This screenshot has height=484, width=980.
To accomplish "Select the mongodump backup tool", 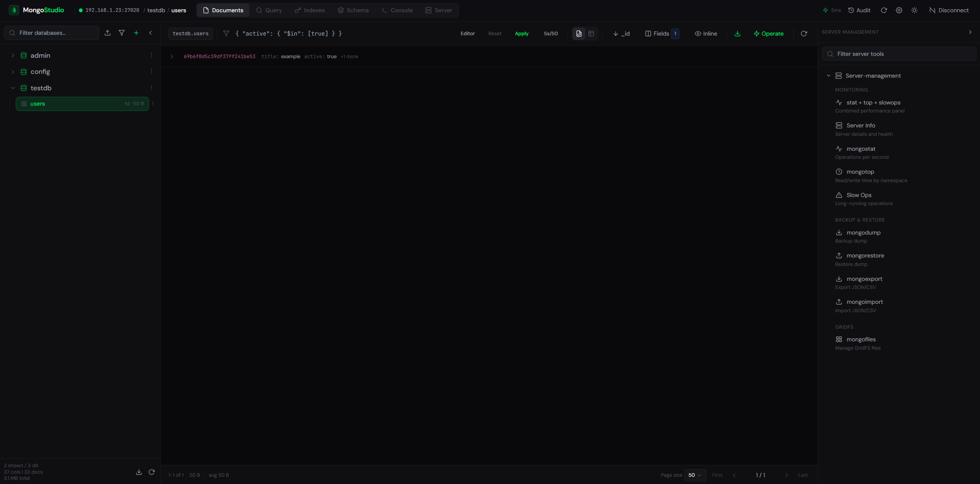I will [862, 232].
